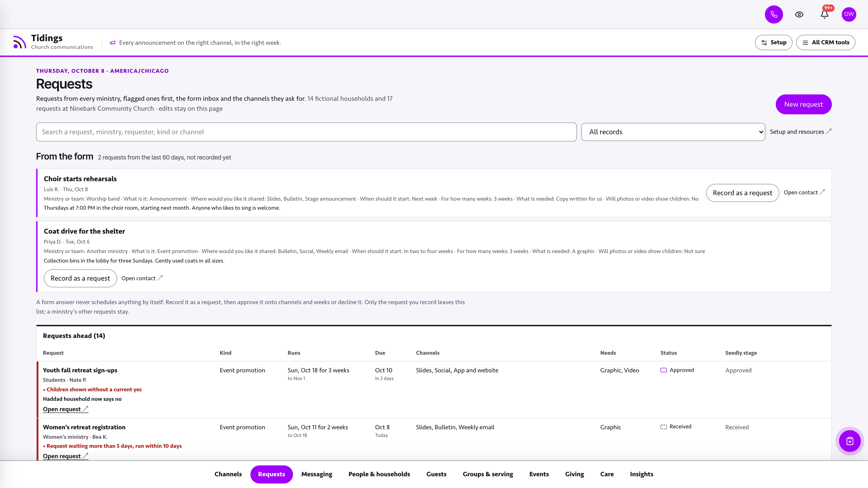Viewport: 868px width, 488px height.
Task: Switch to the Events tab
Action: [539, 474]
